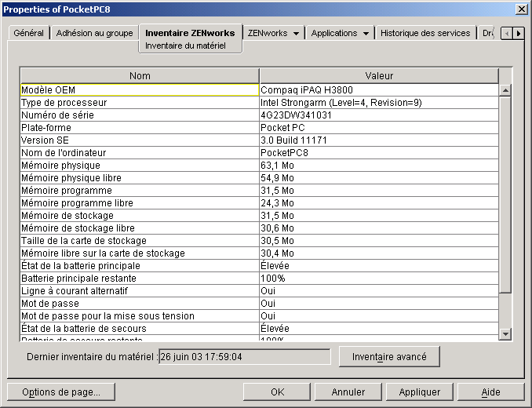The height and width of the screenshot is (408, 532).
Task: Open the Historique des services tab
Action: tap(425, 33)
